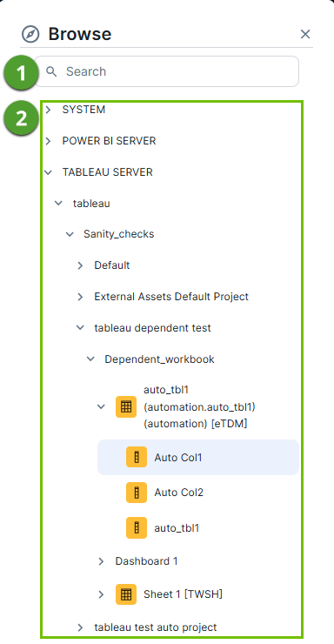Select the Dashboard 1 label

146,561
